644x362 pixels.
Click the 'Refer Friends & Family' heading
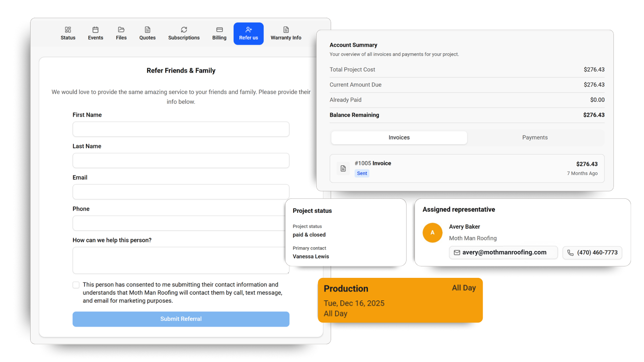pos(181,71)
